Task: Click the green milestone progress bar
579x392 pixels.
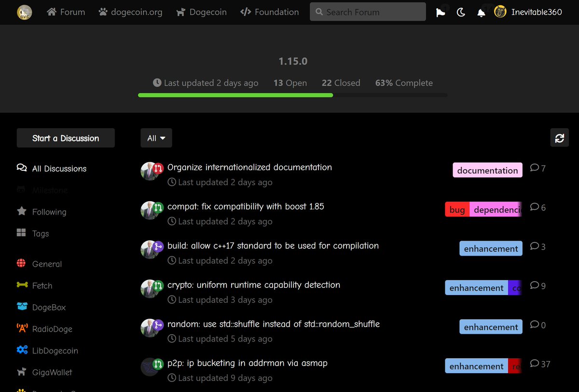Action: (x=235, y=95)
